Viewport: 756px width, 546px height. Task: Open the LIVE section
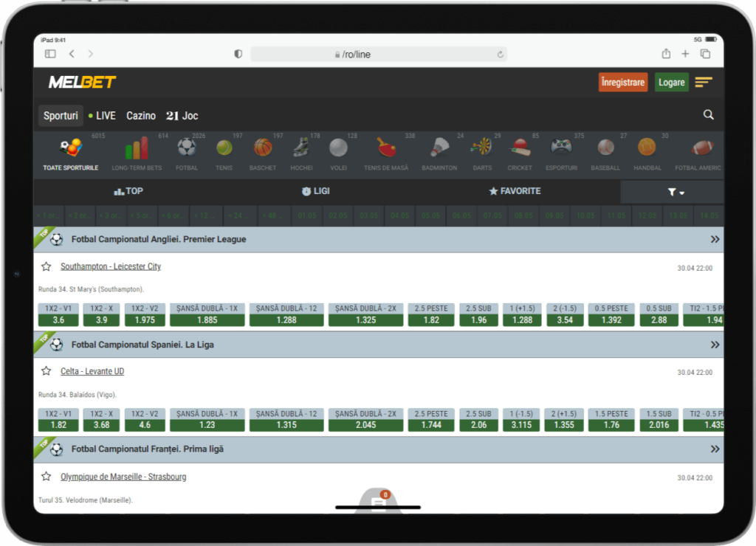(102, 116)
